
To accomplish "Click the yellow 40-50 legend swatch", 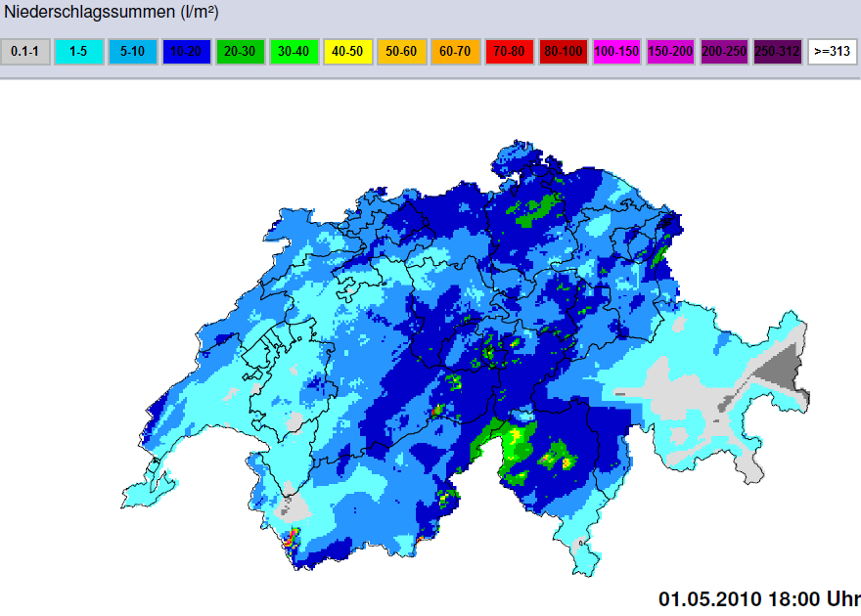I will click(x=348, y=52).
